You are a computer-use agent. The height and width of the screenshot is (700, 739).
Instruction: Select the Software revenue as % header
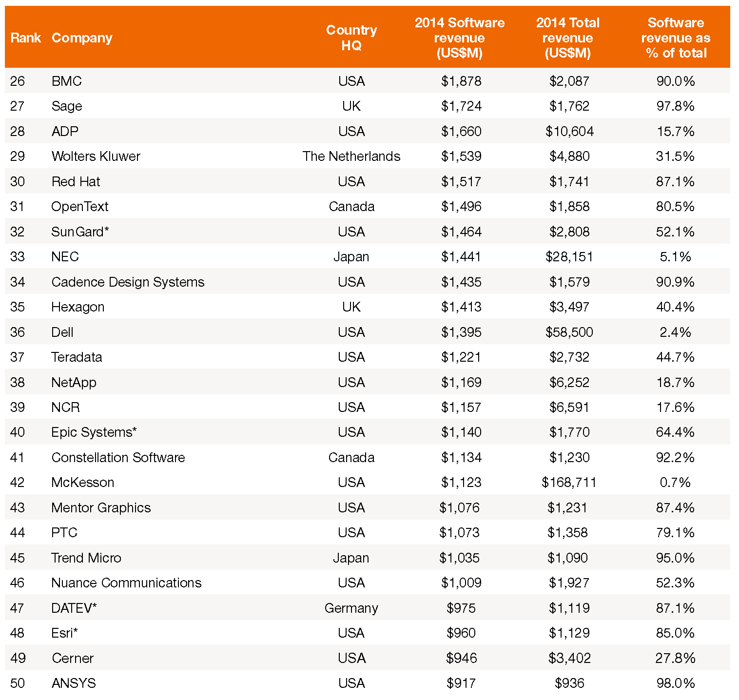click(x=676, y=38)
